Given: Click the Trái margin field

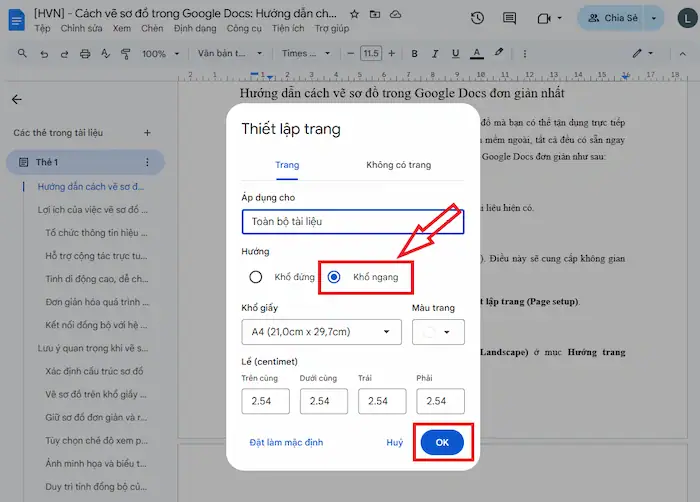Looking at the screenshot, I should [x=382, y=401].
